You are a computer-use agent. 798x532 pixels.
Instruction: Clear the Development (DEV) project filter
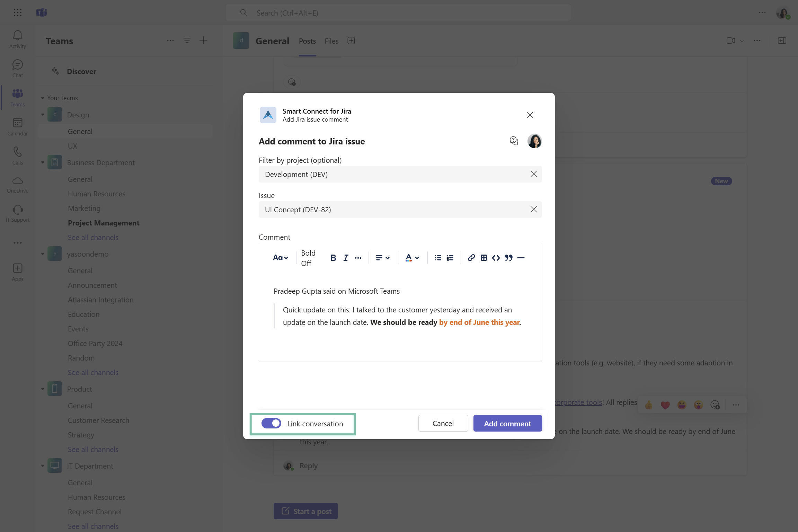[x=533, y=174]
